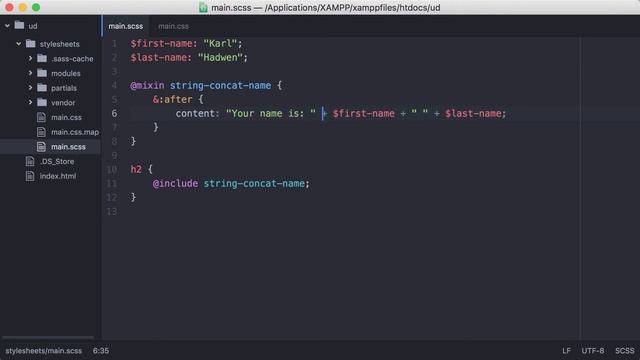Image resolution: width=640 pixels, height=360 pixels.
Task: Click the "Hadwen" string on line 2
Action: (x=220, y=58)
